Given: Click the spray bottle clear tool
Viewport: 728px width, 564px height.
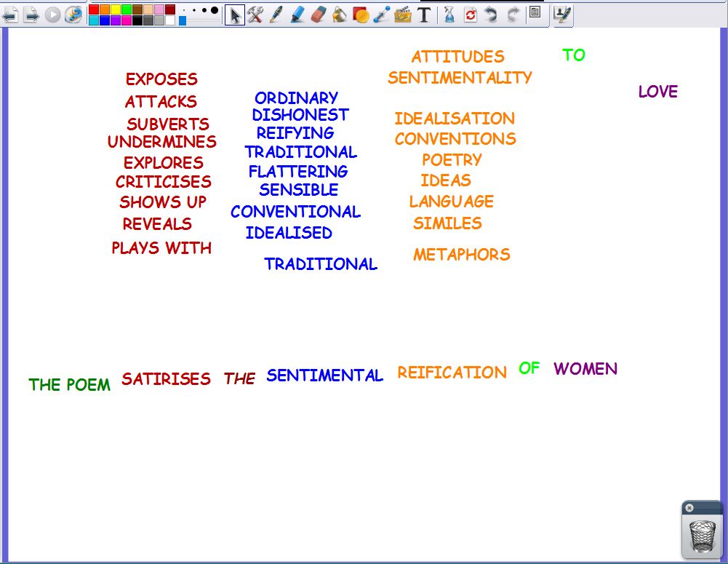Looking at the screenshot, I should pos(449,15).
